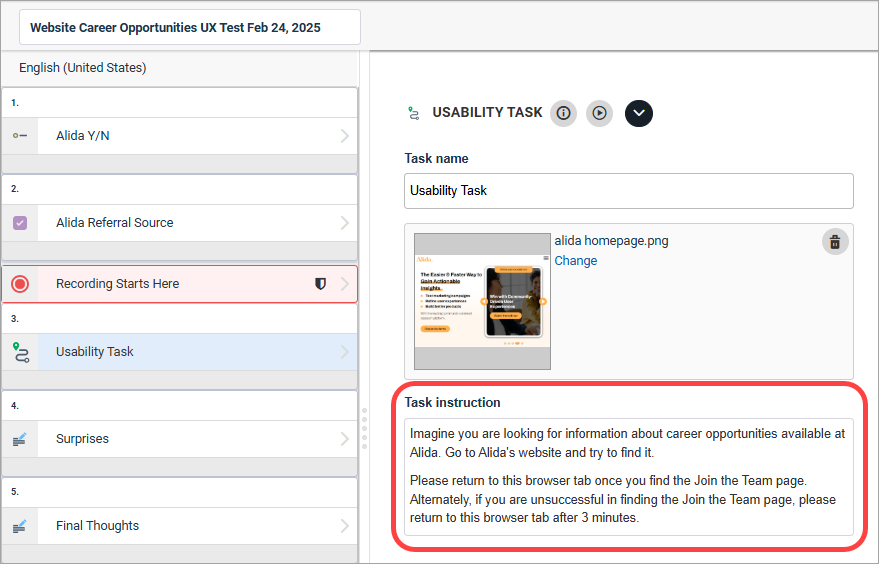The width and height of the screenshot is (879, 564).
Task: Click the Task name label
Action: pos(437,159)
